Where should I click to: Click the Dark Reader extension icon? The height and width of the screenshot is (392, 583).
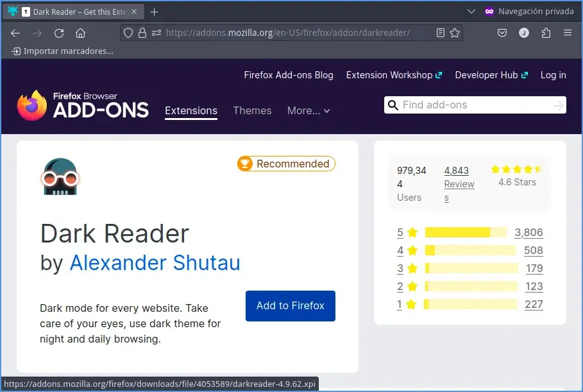coord(60,176)
